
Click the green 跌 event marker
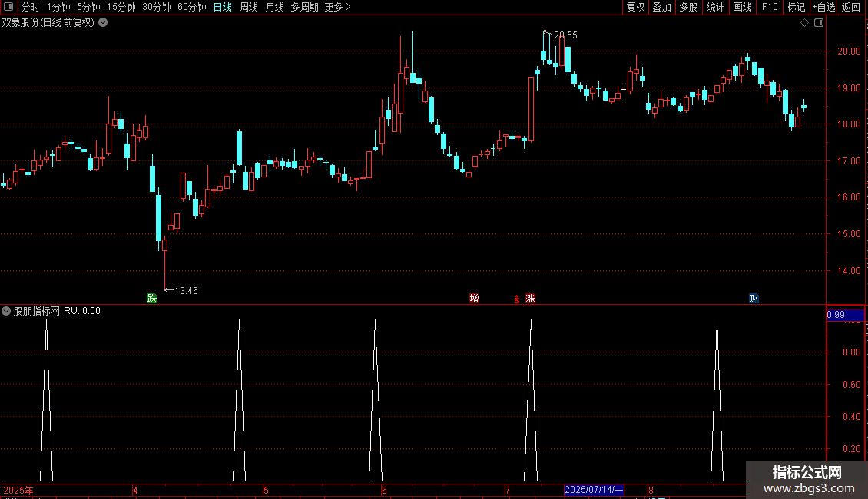click(x=151, y=298)
